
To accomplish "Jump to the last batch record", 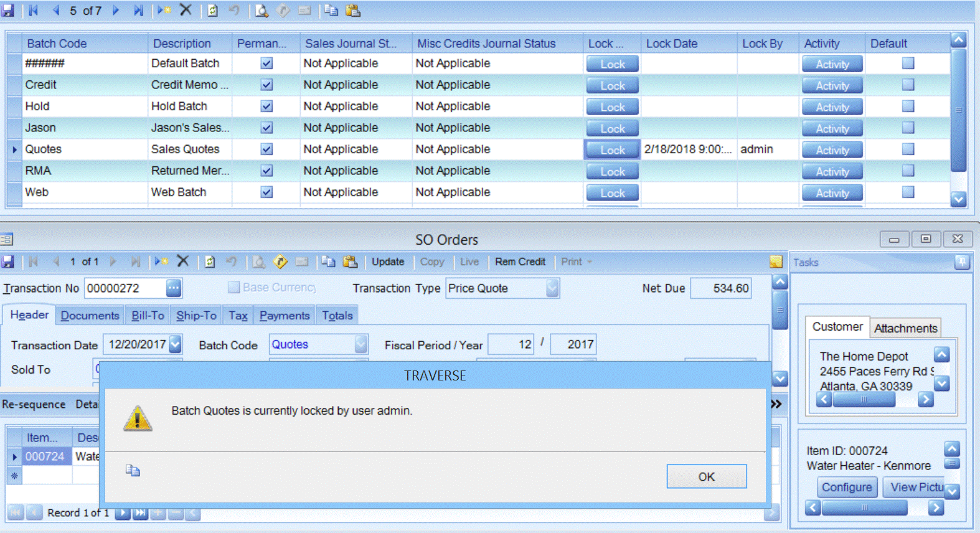I will click(138, 11).
